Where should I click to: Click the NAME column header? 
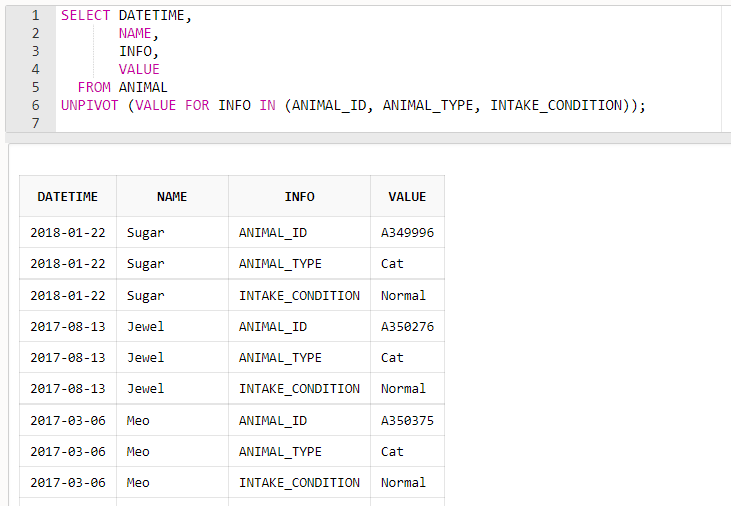pyautogui.click(x=172, y=196)
